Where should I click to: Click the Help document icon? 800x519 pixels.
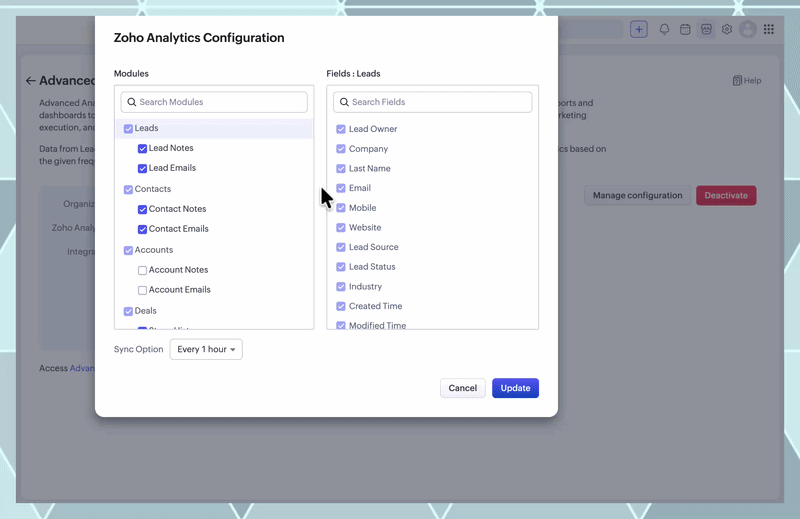point(737,81)
